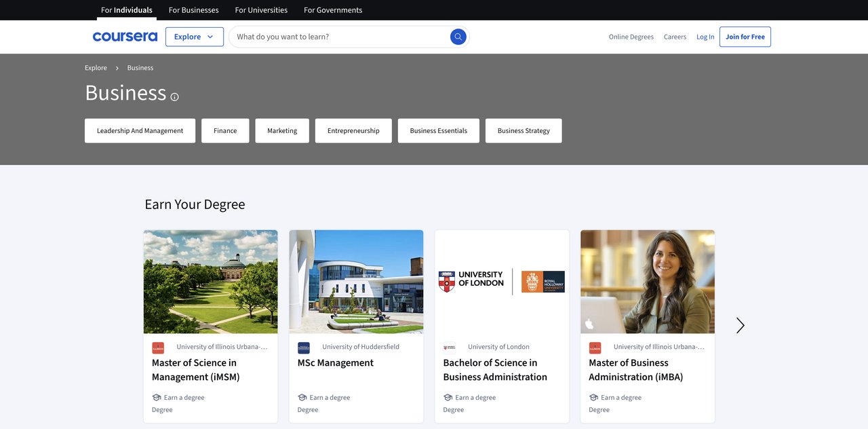Click graduation cap icon on Bachelor of Science card
The width and height of the screenshot is (868, 429).
pos(448,398)
